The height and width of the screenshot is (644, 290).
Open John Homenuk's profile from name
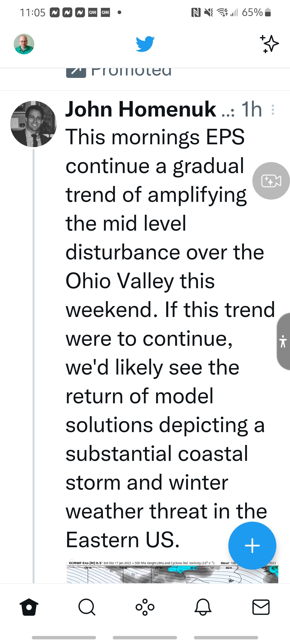coord(141,109)
